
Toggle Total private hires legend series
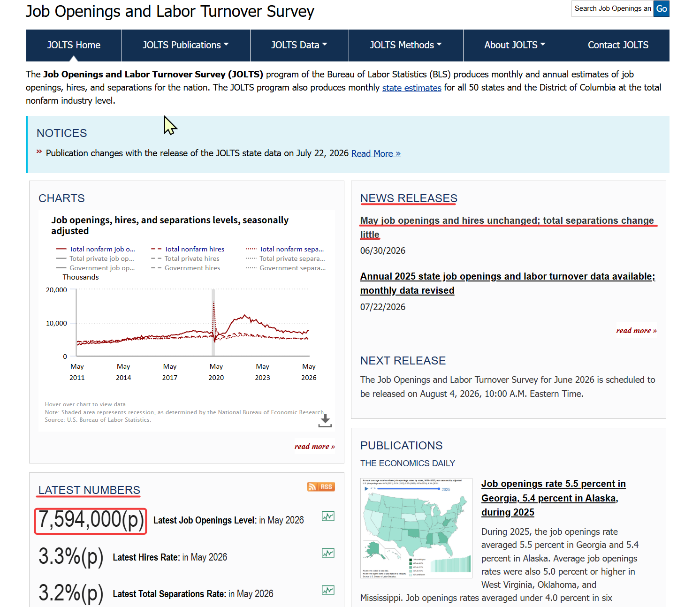185,258
